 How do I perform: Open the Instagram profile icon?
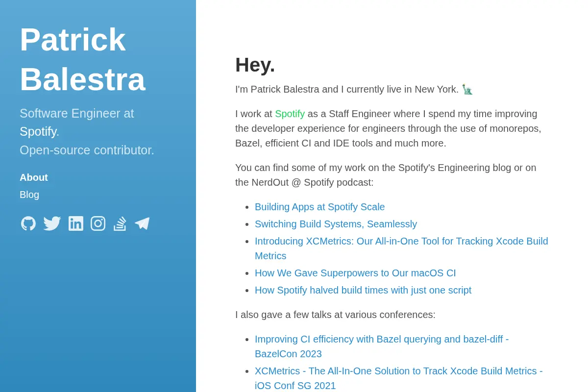(x=98, y=223)
